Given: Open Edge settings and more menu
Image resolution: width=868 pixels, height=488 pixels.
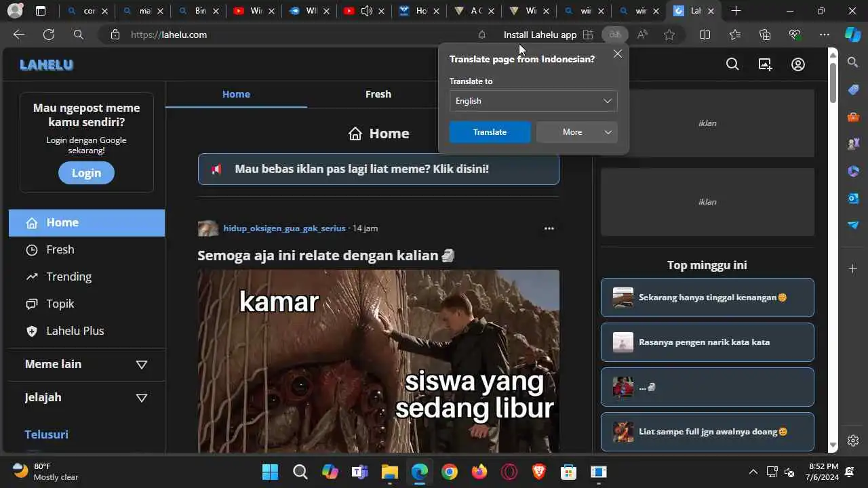Looking at the screenshot, I should point(825,35).
